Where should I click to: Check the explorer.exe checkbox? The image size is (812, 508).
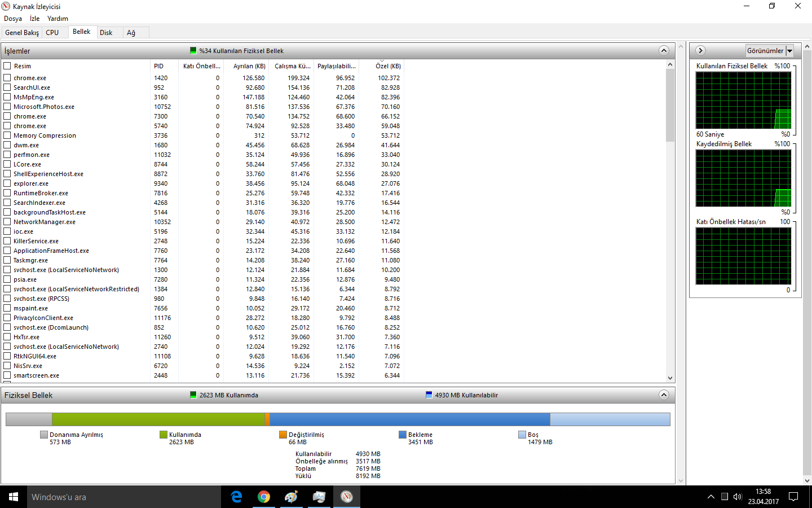[7, 183]
